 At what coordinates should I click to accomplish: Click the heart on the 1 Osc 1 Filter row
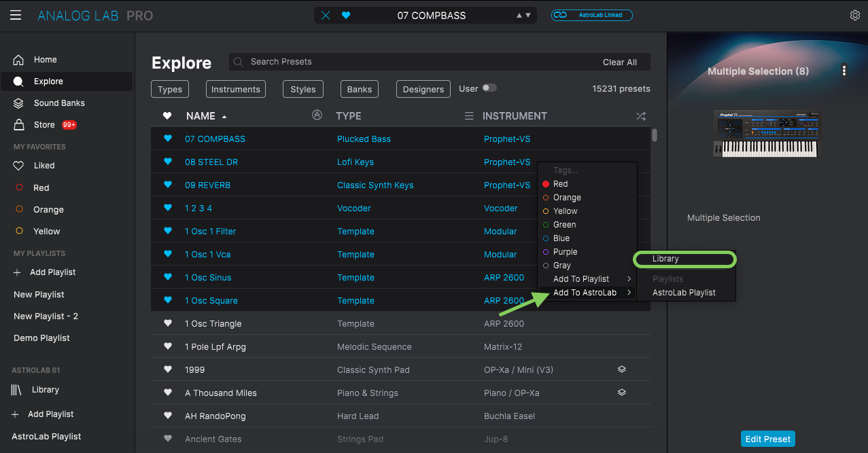(168, 231)
